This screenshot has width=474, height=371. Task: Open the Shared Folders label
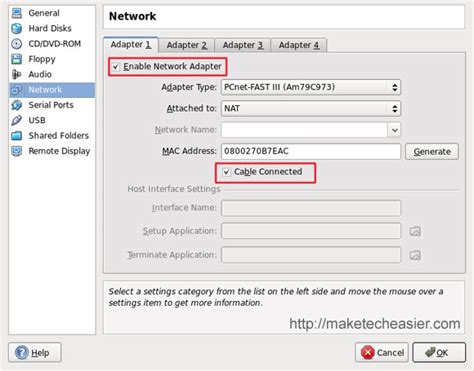click(59, 136)
